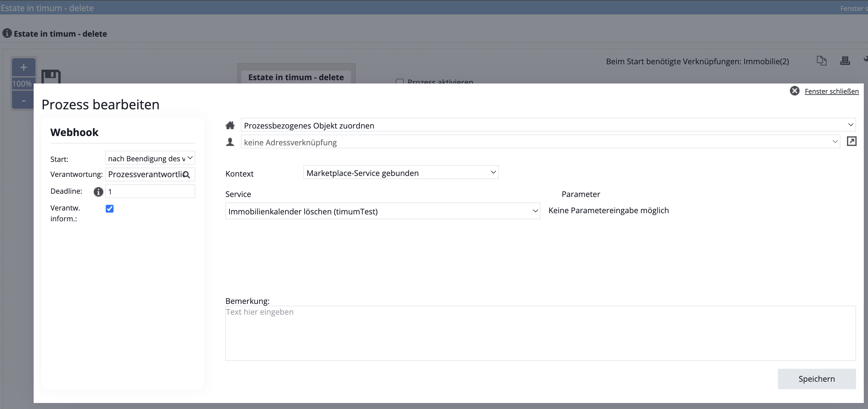Click the Webhook heading
The image size is (868, 409).
coord(74,132)
